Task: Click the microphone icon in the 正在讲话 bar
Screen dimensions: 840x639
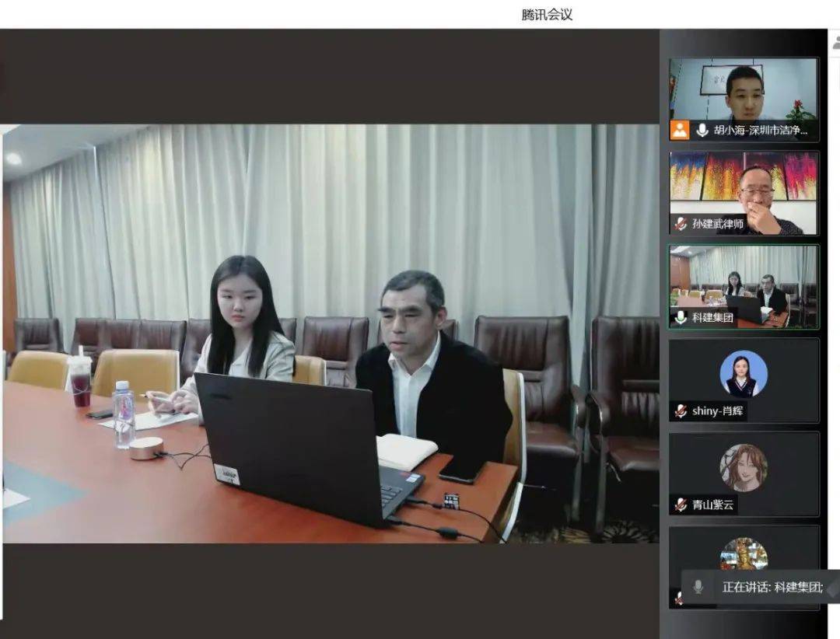Action: 698,587
